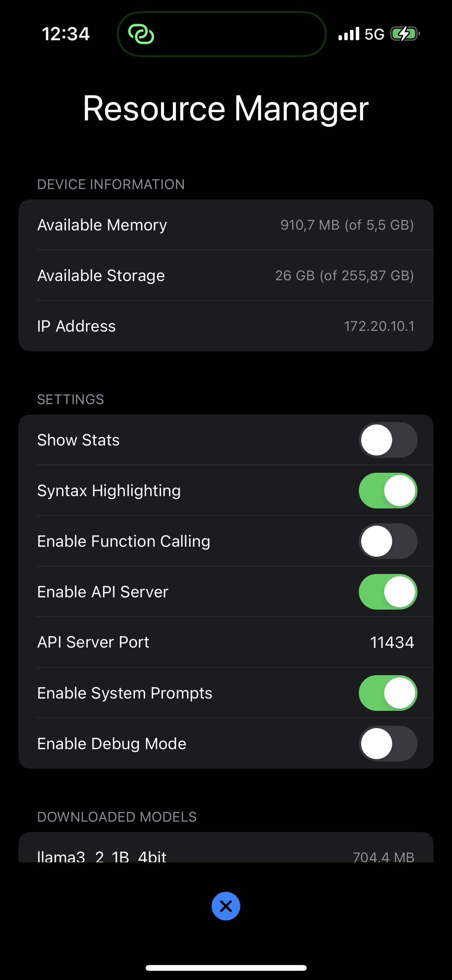Tap the Downloaded Models section header
This screenshot has width=452, height=980.
click(x=117, y=817)
